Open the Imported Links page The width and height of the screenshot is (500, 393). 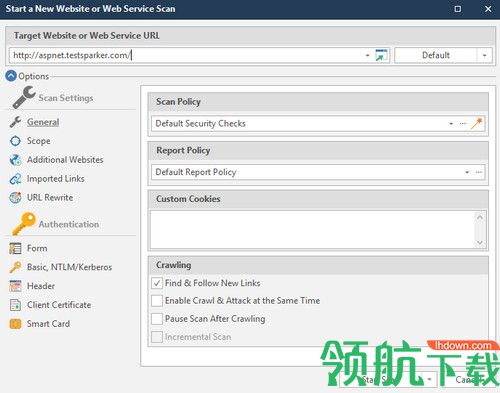pyautogui.click(x=55, y=179)
